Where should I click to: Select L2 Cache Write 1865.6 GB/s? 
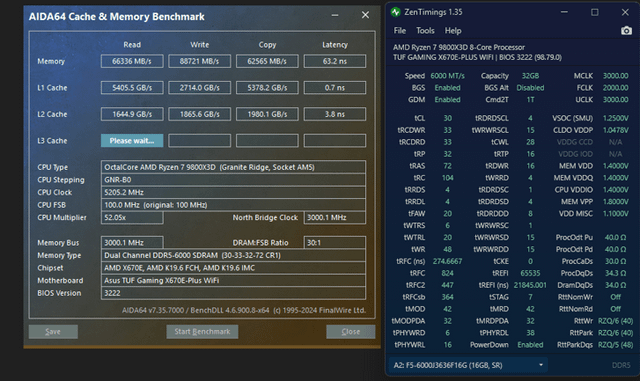tap(200, 114)
